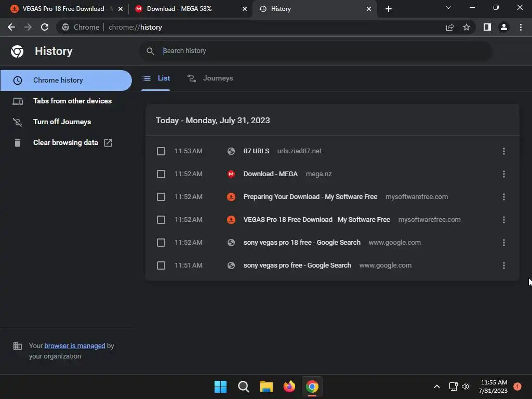Image resolution: width=532 pixels, height=399 pixels.
Task: Open the 'browser is managed' link
Action: click(75, 345)
